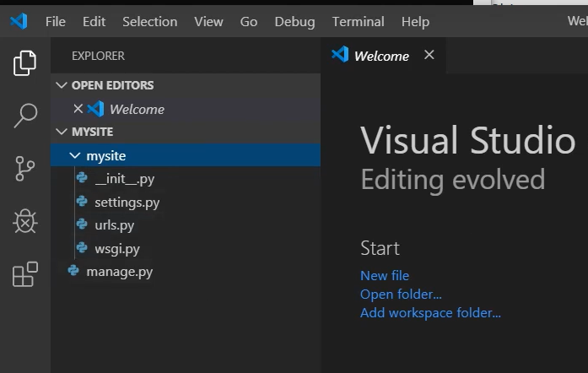This screenshot has width=588, height=373.
Task: Collapse the MYSITE workspace section
Action: tap(62, 132)
